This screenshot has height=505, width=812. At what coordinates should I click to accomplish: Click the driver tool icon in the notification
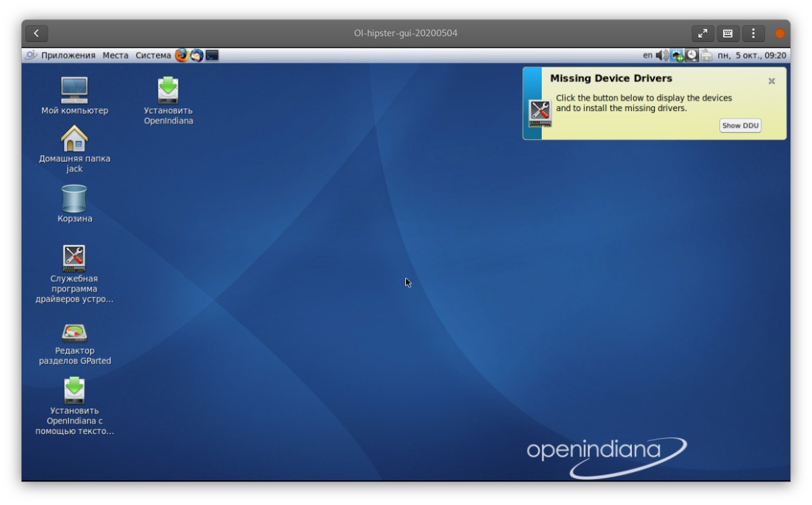540,114
